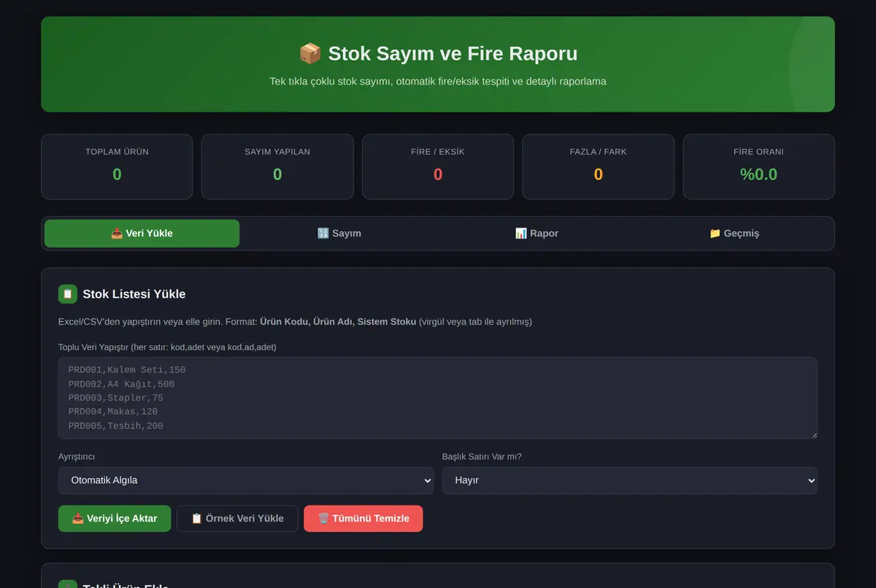This screenshot has height=588, width=876.
Task: Open the Başlık Satırı Var mı dropdown
Action: [630, 481]
